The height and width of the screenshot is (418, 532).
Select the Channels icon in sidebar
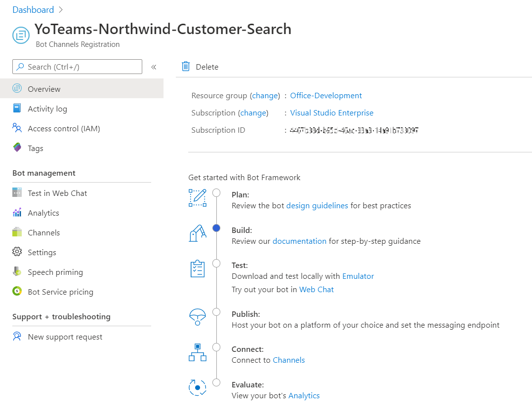click(17, 232)
